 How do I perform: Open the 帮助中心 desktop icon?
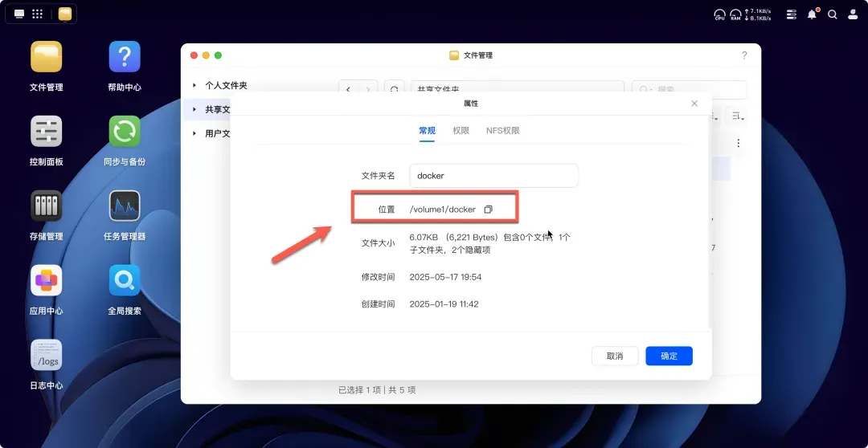pyautogui.click(x=125, y=56)
